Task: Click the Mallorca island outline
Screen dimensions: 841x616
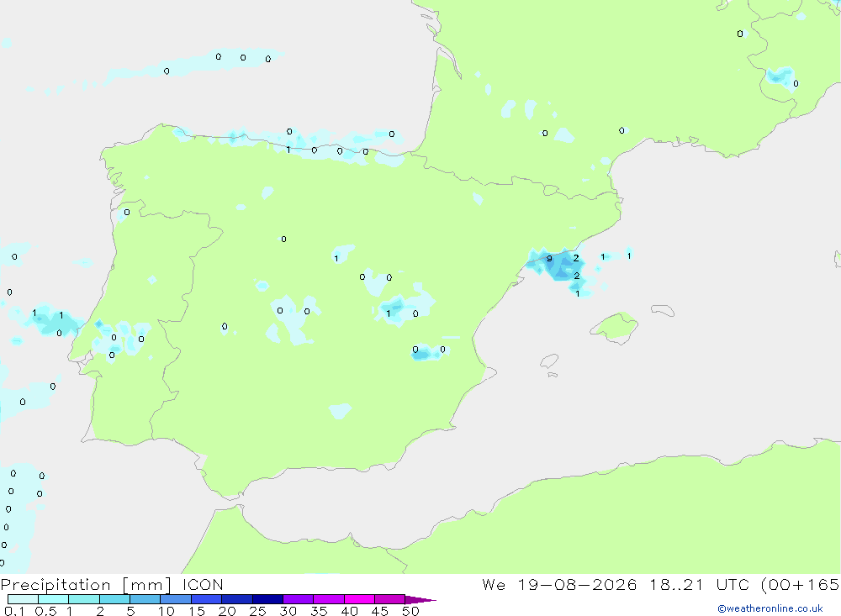Action: (x=615, y=328)
